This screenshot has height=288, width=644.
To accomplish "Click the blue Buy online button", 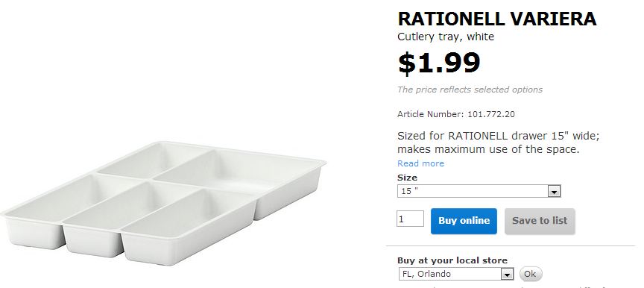I will 464,221.
